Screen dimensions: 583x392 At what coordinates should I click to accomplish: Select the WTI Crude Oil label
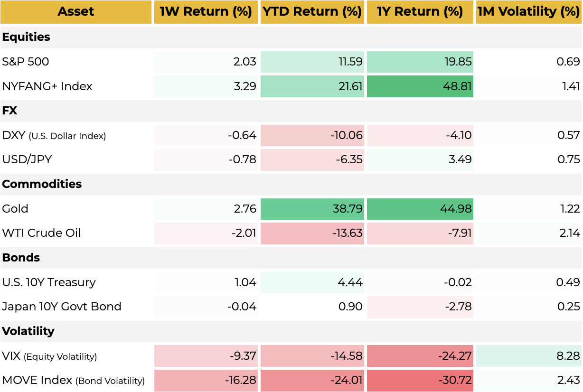pos(42,233)
